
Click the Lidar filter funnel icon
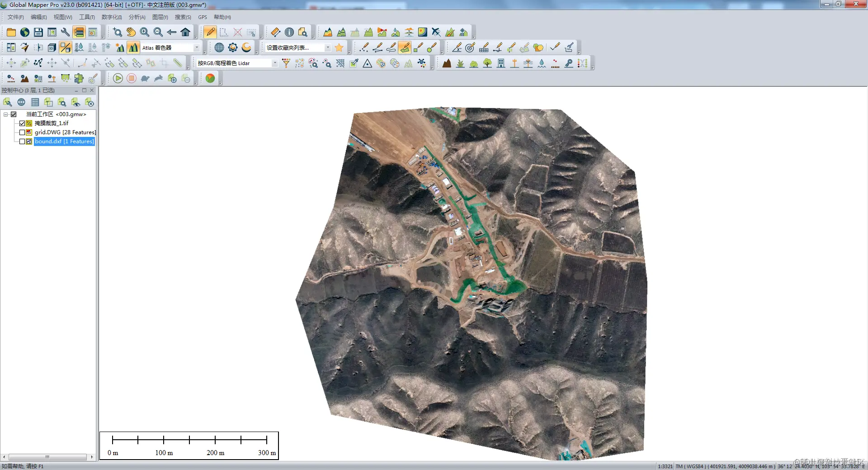pos(286,63)
